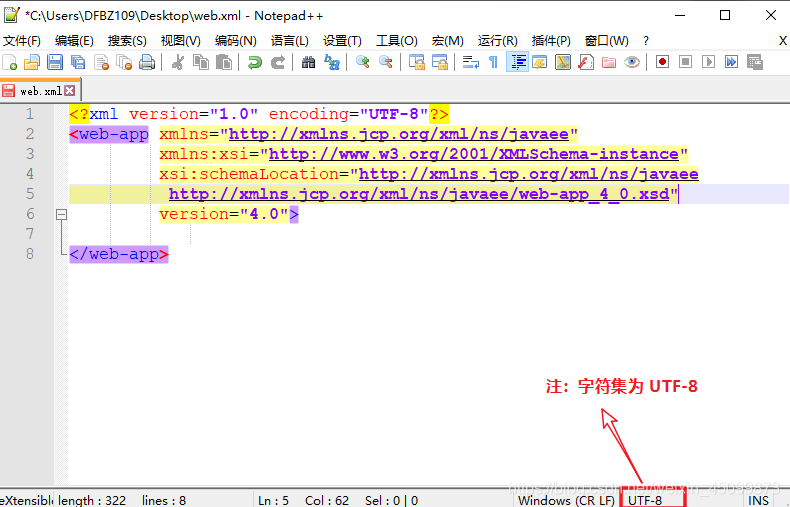Click the Play macro icon
Image resolution: width=790 pixels, height=507 pixels.
(708, 62)
